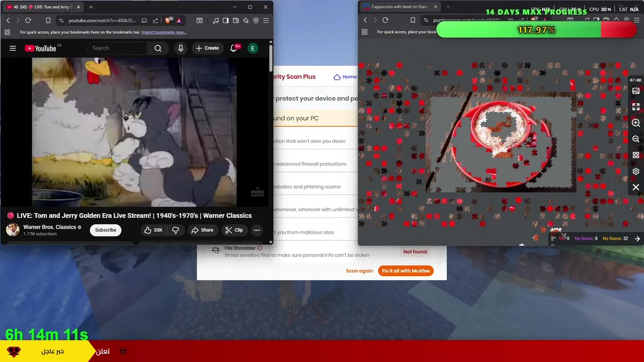The width and height of the screenshot is (644, 362).
Task: Click the YouTube logo
Action: click(x=40, y=48)
